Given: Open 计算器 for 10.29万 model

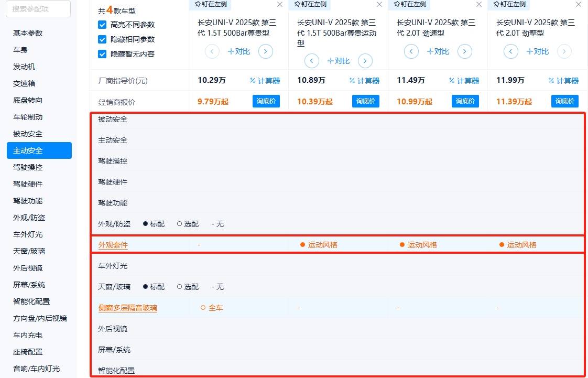Looking at the screenshot, I should tap(265, 81).
